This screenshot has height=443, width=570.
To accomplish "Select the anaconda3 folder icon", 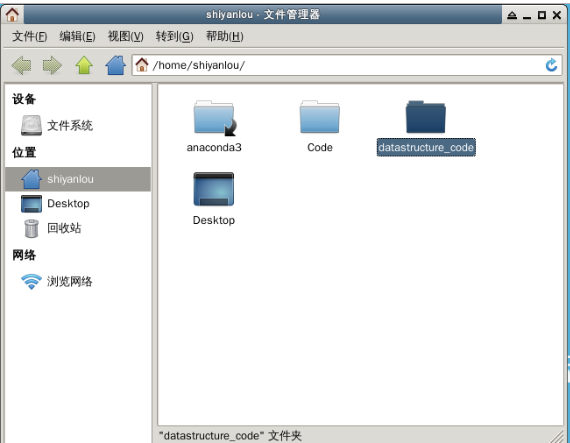I will 214,118.
